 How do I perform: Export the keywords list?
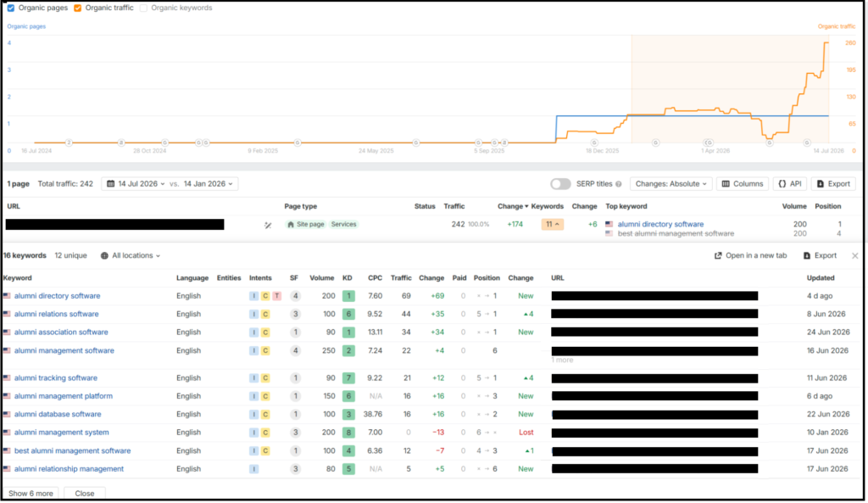(820, 255)
